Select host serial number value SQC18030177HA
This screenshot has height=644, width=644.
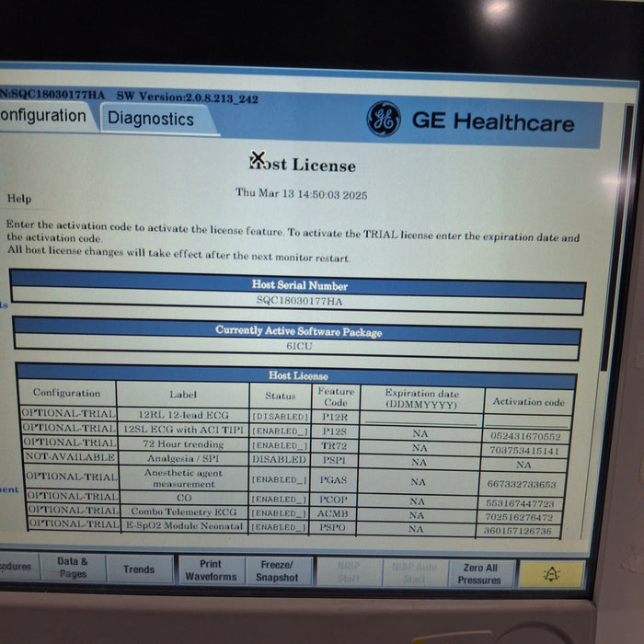click(x=299, y=301)
